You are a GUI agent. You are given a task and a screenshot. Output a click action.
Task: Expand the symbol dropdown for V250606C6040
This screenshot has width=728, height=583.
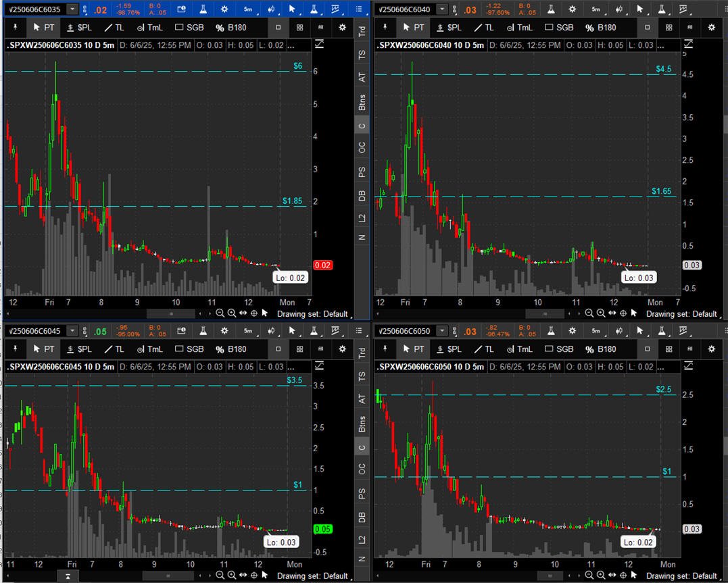click(x=442, y=9)
